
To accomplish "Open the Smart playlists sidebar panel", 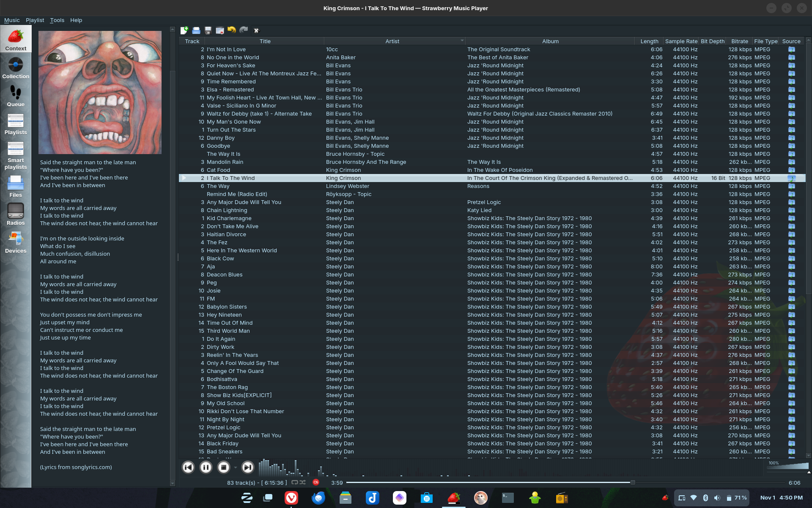I will coord(16,155).
